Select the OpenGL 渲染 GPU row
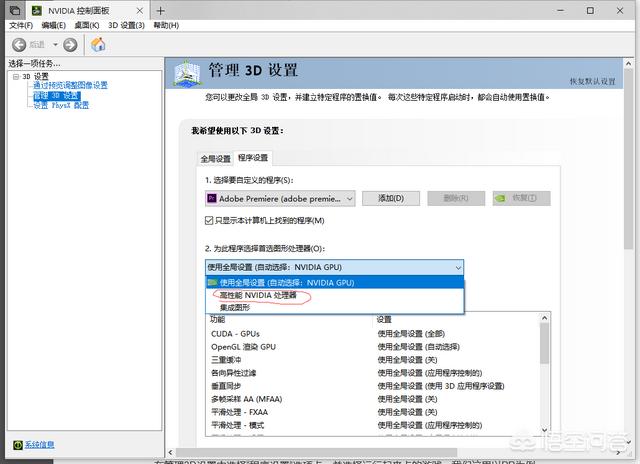The height and width of the screenshot is (464, 640). pos(374,347)
